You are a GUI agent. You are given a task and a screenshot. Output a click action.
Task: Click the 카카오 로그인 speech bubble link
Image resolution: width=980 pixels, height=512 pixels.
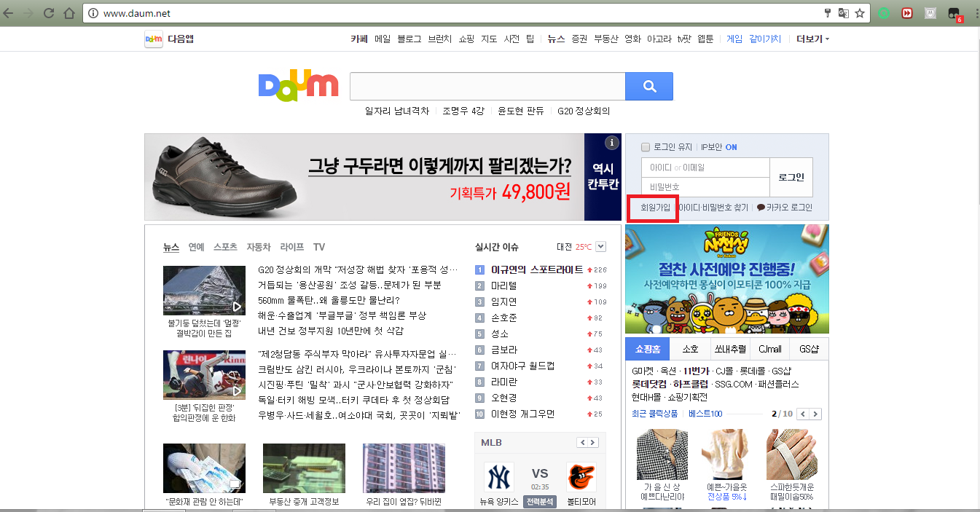[784, 208]
